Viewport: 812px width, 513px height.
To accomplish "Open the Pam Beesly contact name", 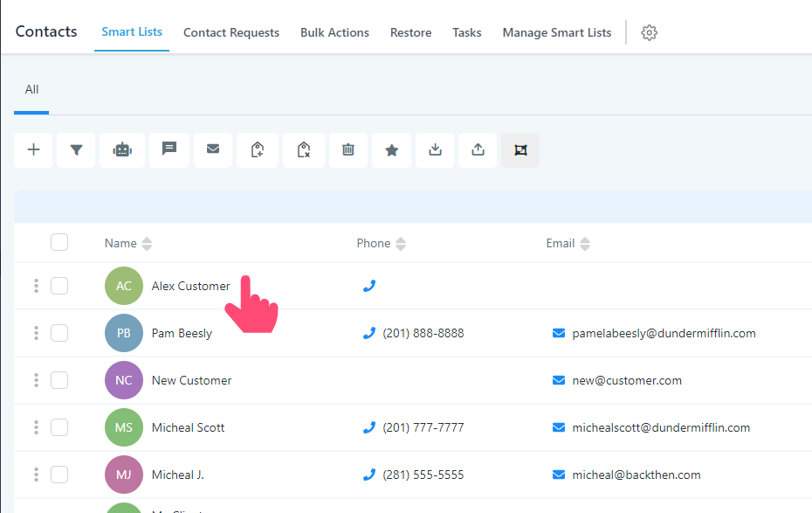I will click(182, 333).
